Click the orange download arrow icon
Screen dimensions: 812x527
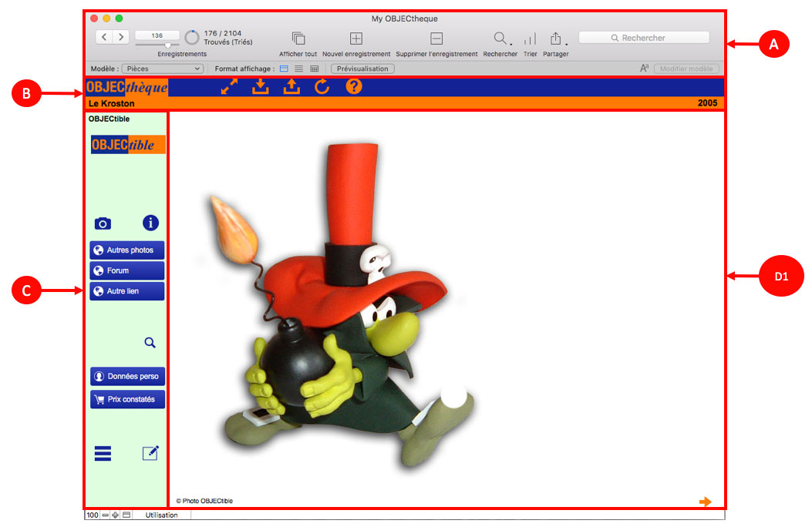(261, 86)
